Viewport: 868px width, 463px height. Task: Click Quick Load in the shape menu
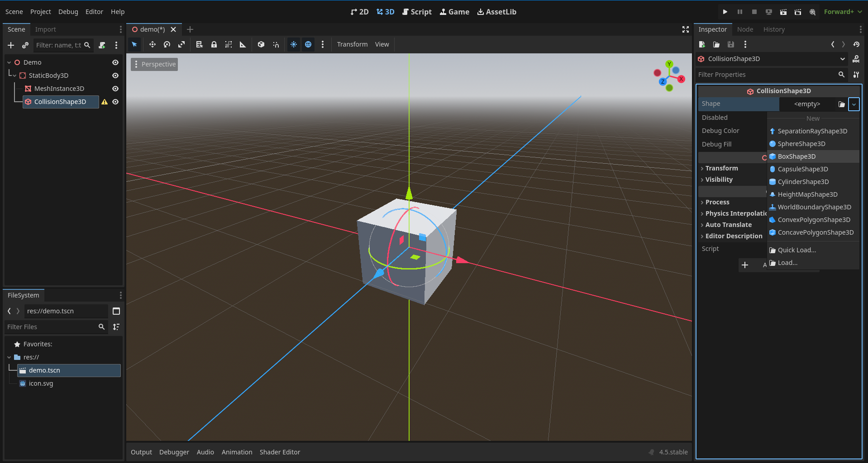coord(797,250)
